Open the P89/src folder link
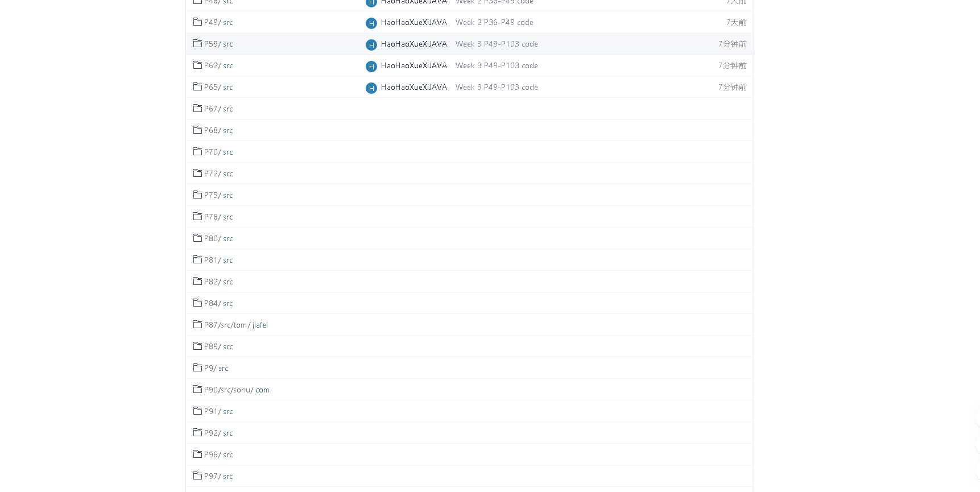Screen dimensions: 980x492 point(218,346)
